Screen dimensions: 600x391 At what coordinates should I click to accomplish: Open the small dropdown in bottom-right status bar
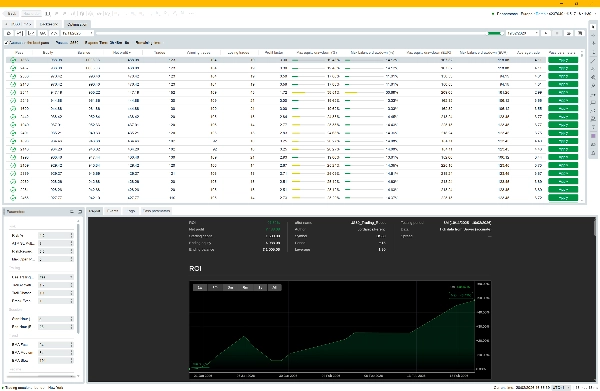click(x=562, y=388)
